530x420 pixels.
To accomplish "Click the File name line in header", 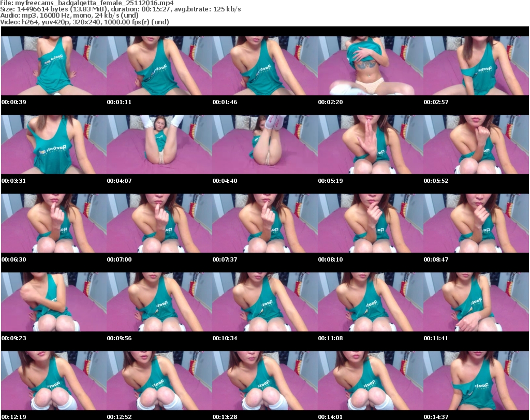I will (87, 3).
